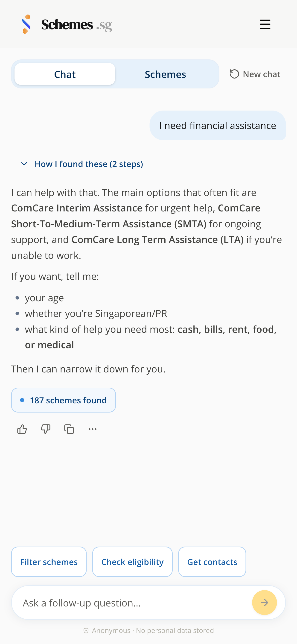Choose the Check eligibility suggestion
Screen dimensions: 297x644
[132, 562]
